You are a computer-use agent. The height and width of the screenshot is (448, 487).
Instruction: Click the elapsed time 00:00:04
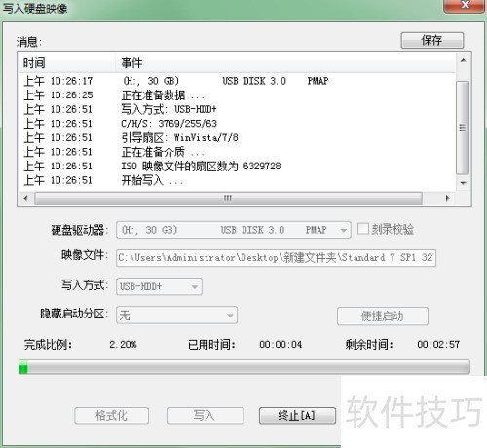281,344
